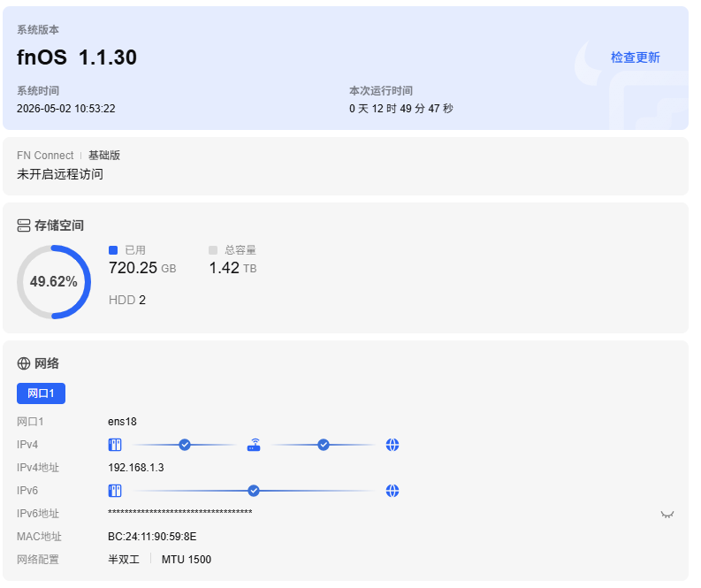Click the storage space icon beside 存储空间

coord(24,225)
